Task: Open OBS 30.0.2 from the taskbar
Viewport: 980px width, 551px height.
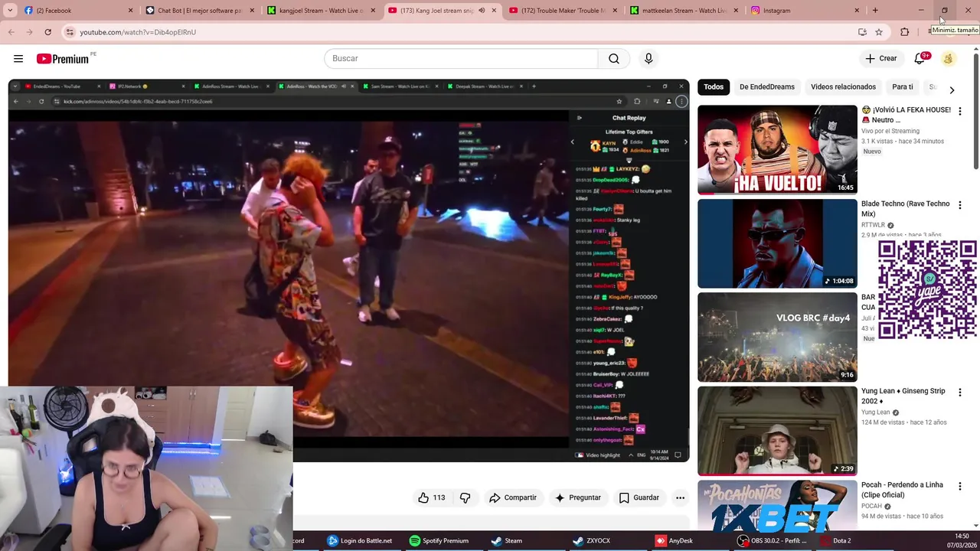Action: [x=772, y=540]
